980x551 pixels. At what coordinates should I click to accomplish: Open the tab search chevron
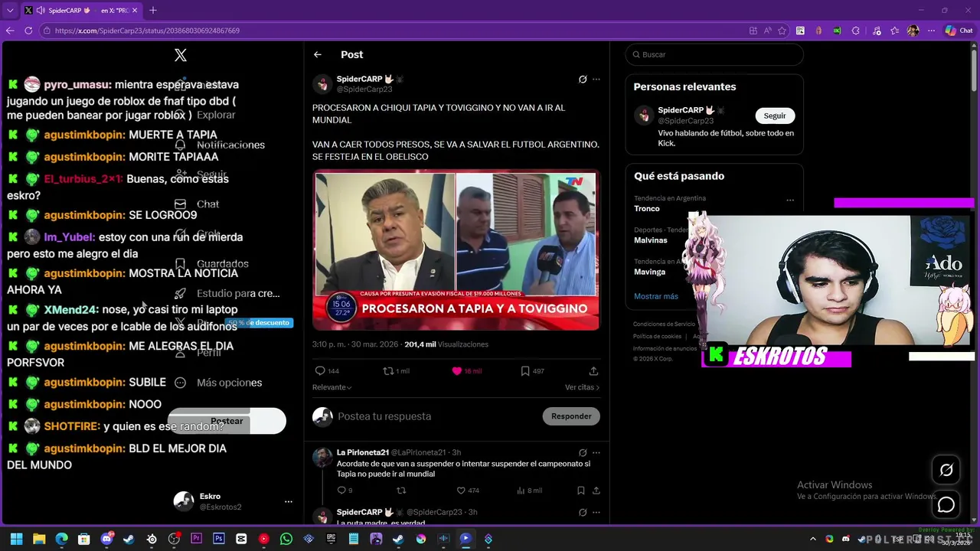pos(10,11)
